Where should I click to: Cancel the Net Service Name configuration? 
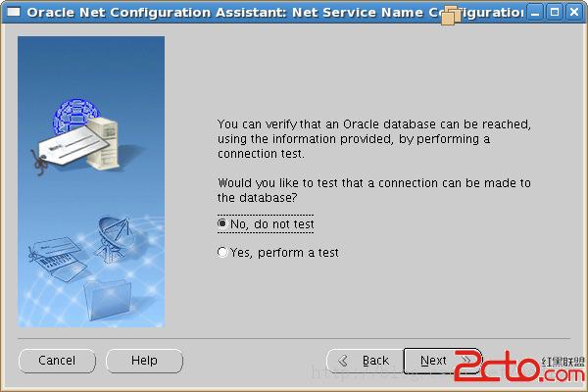[x=57, y=361]
